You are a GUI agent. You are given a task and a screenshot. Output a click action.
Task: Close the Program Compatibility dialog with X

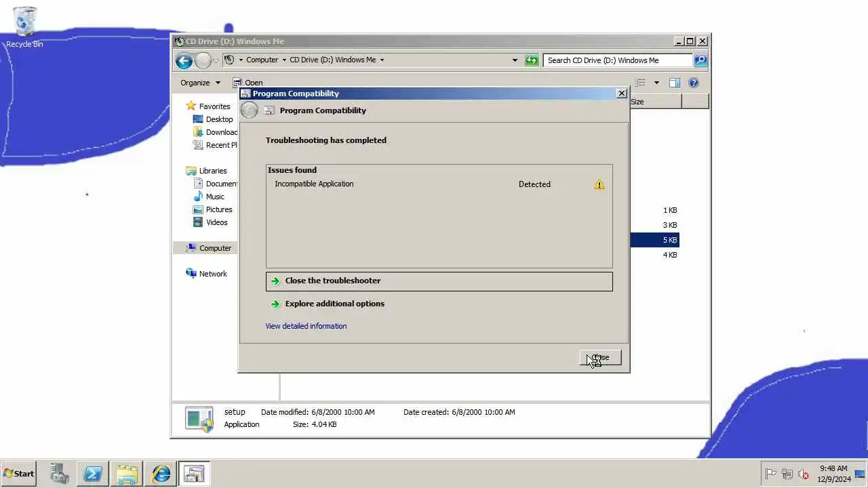click(622, 94)
